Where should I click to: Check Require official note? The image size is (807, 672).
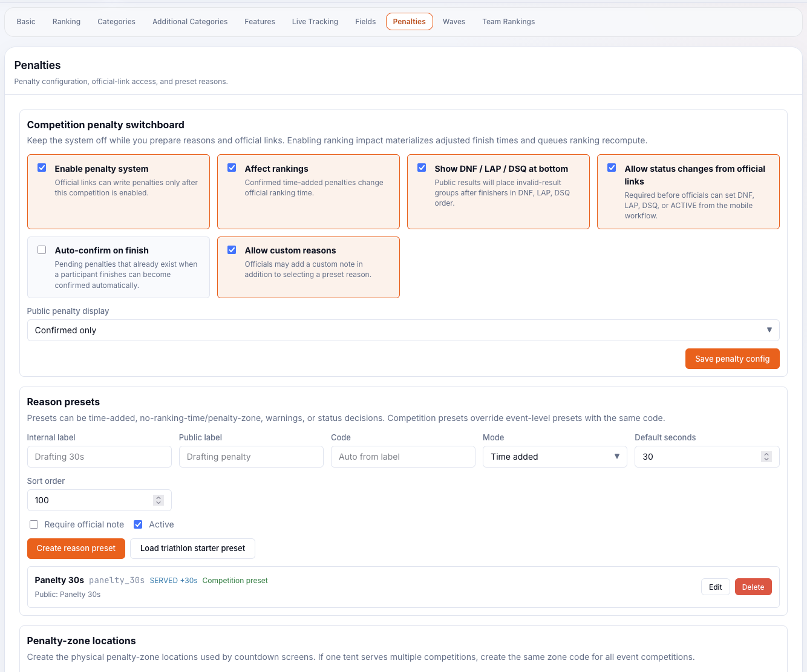[34, 524]
